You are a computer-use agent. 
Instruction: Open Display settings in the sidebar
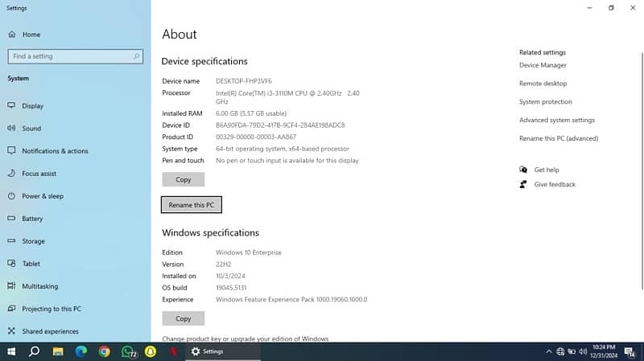pyautogui.click(x=32, y=106)
